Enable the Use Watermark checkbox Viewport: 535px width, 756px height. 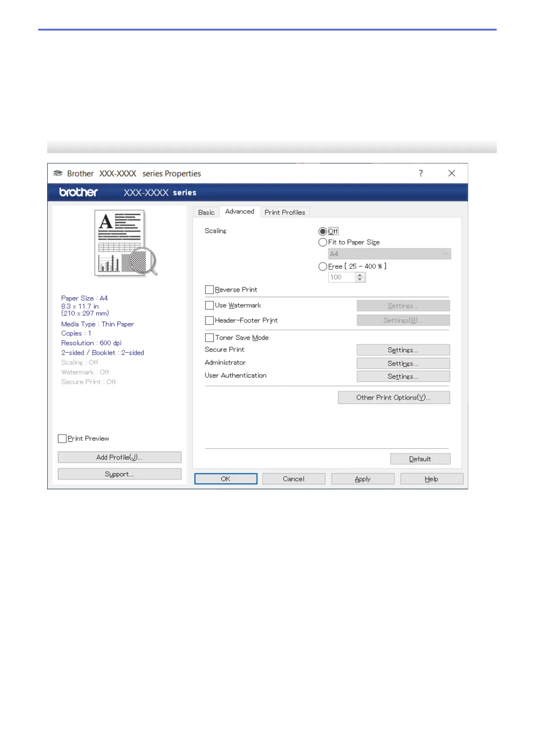coord(209,305)
